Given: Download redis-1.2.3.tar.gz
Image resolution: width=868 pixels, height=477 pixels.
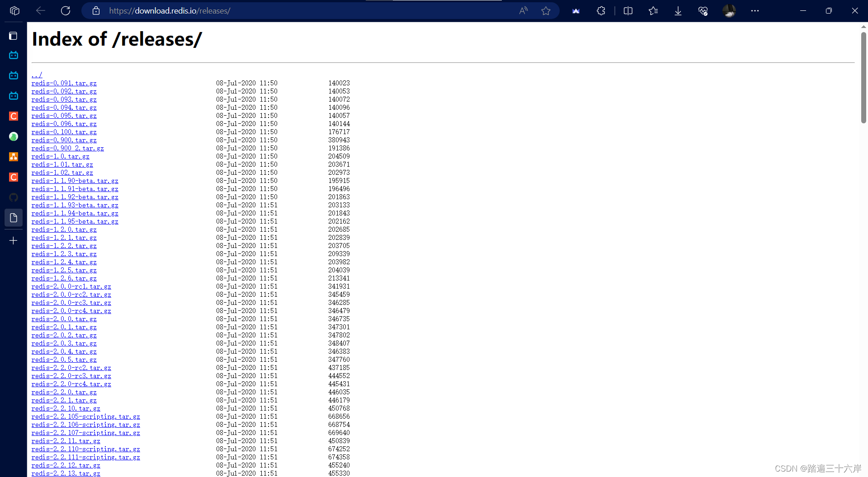Looking at the screenshot, I should (x=64, y=254).
